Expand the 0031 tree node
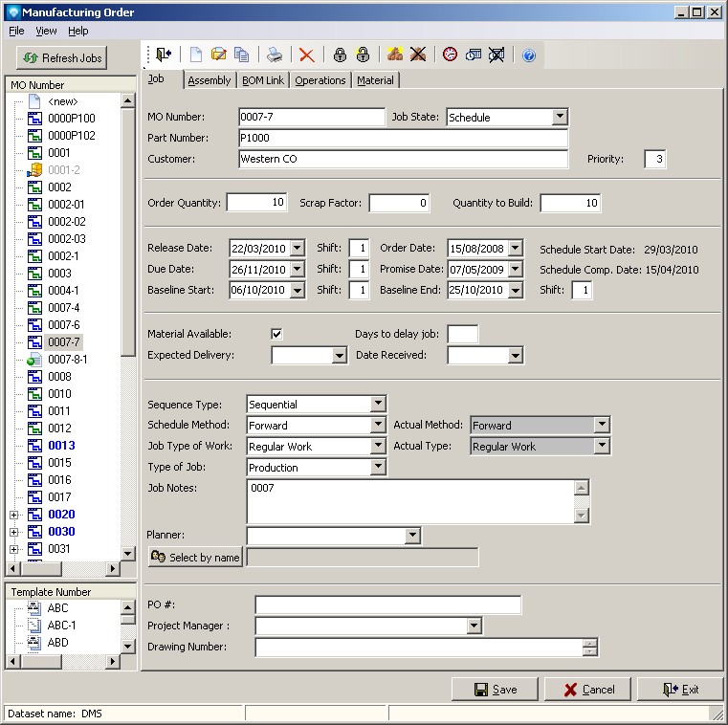This screenshot has width=728, height=725. coord(13,549)
